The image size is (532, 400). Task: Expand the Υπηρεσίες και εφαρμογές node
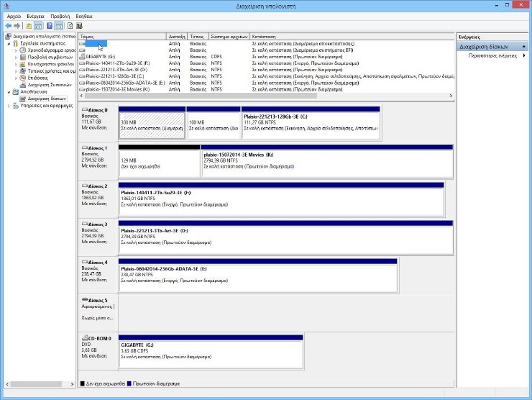[9, 106]
